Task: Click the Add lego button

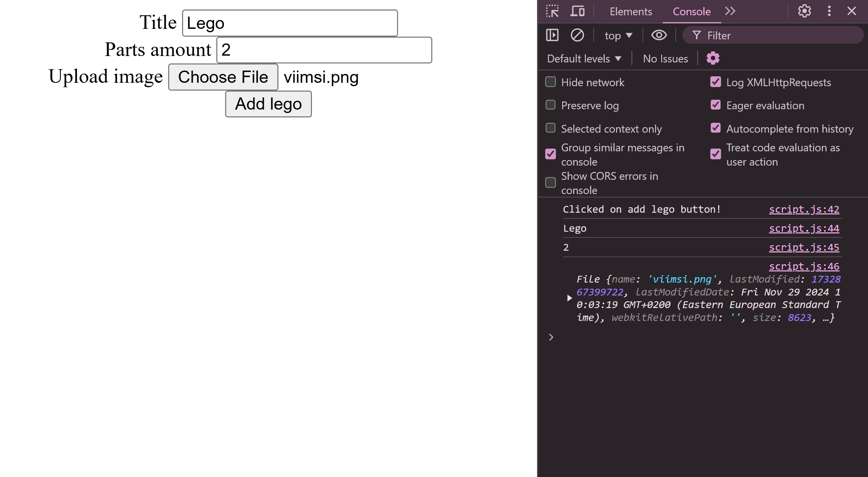Action: pyautogui.click(x=268, y=103)
